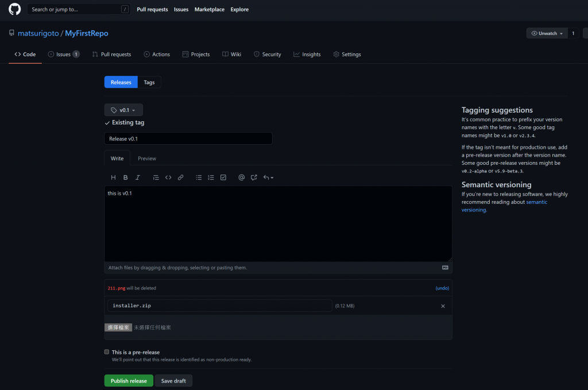The height and width of the screenshot is (390, 588).
Task: Open the Actions tab
Action: (x=157, y=55)
